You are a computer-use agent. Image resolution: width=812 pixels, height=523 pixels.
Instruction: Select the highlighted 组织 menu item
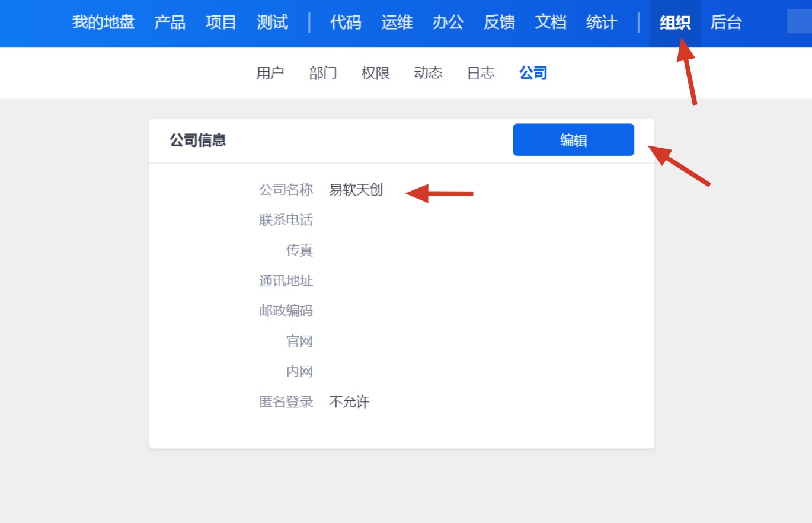click(x=675, y=23)
